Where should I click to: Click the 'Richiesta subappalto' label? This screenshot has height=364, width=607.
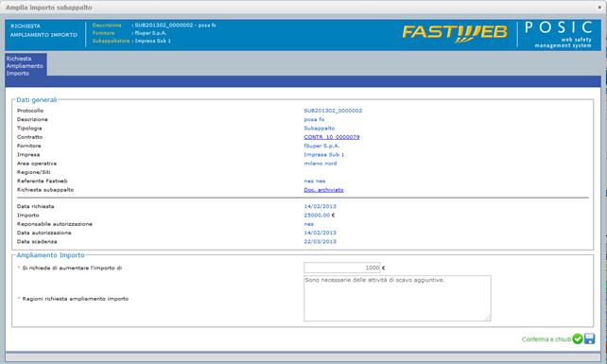coord(45,190)
